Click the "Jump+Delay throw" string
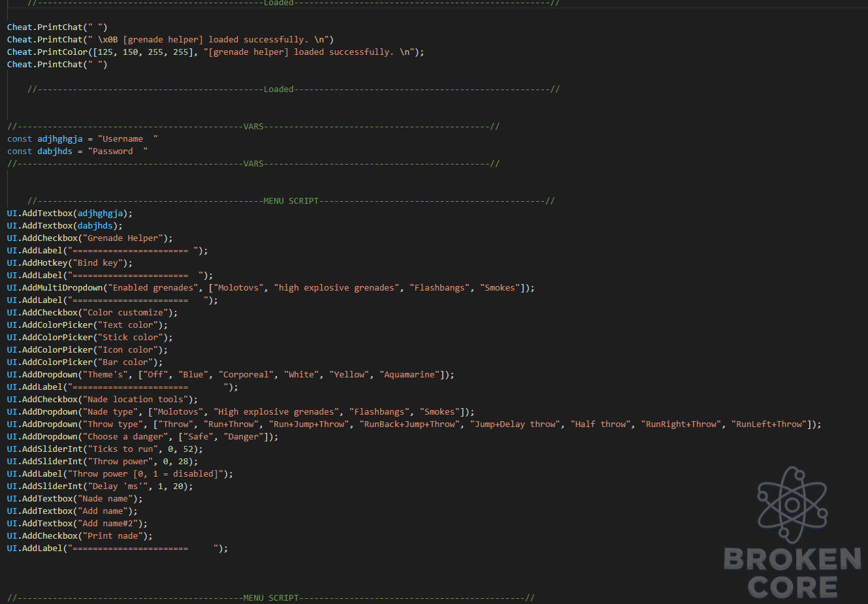This screenshot has height=604, width=868. (x=515, y=424)
